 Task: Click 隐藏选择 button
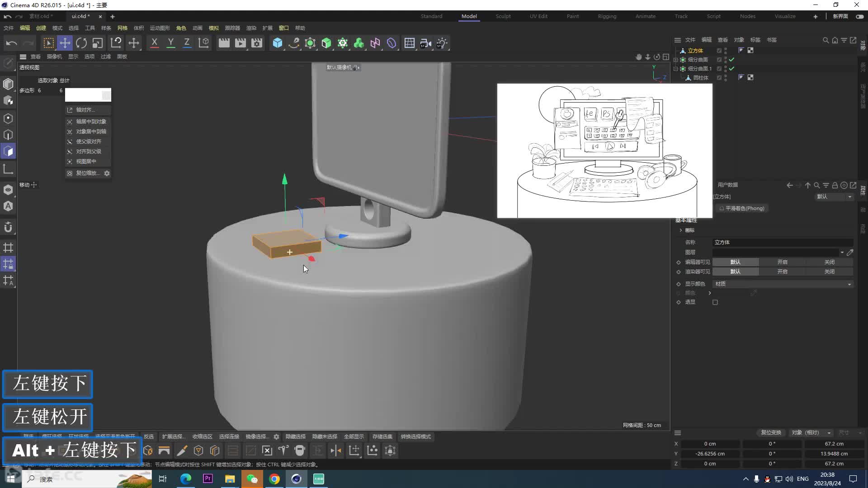tap(295, 436)
